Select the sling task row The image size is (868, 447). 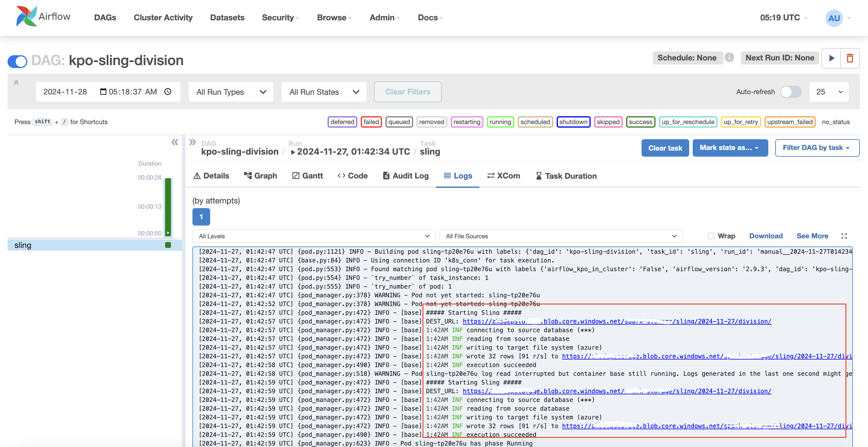pyautogui.click(x=95, y=245)
